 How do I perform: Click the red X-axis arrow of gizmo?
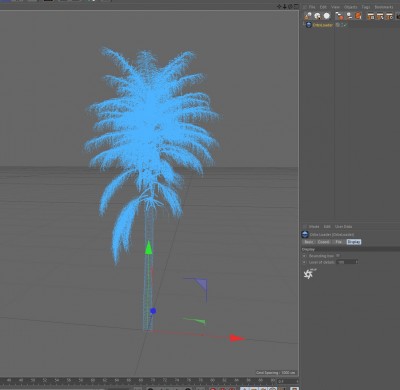(237, 338)
